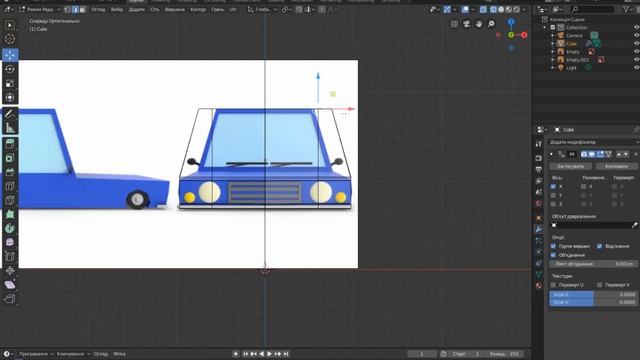Image resolution: width=640 pixels, height=360 pixels.
Task: Select the 3D Cursor tool
Action: [x=10, y=39]
